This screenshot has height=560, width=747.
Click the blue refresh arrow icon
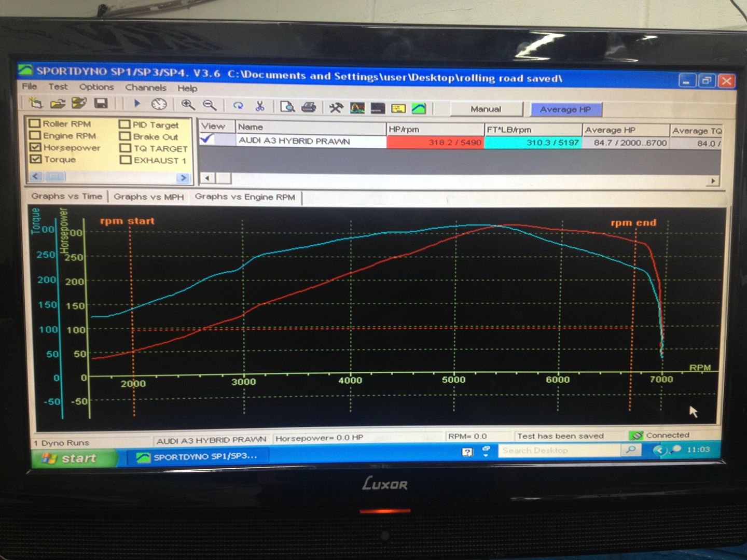coord(238,106)
